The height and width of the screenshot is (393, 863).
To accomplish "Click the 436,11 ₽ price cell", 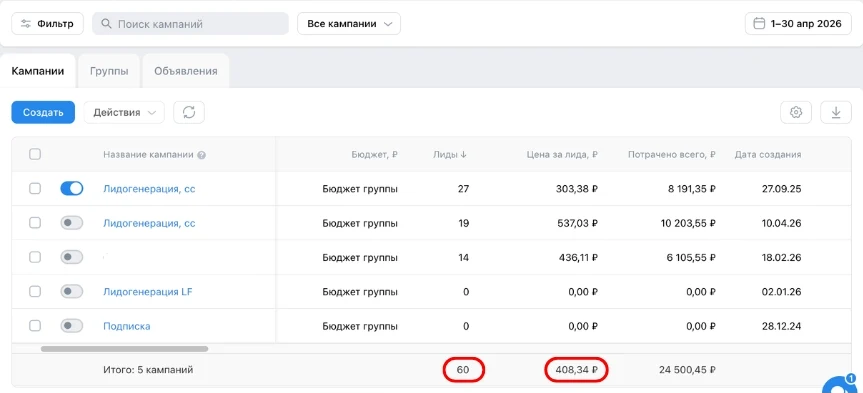I will (578, 257).
